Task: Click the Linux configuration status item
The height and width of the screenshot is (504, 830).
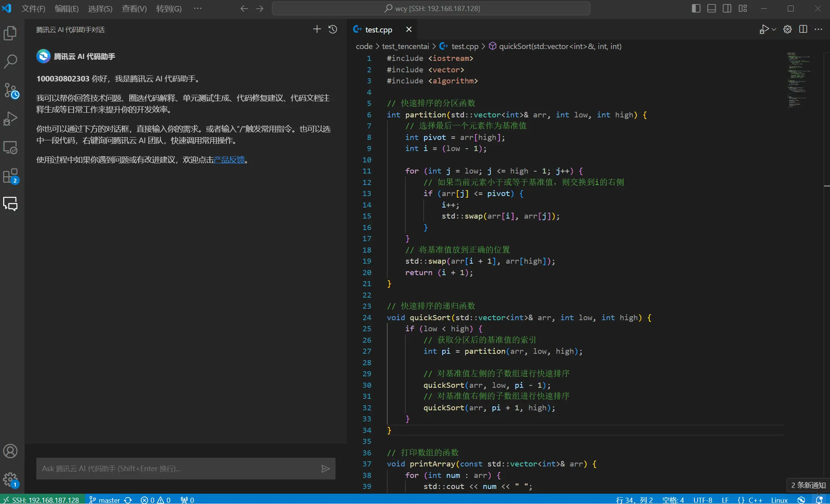Action: pos(779,500)
